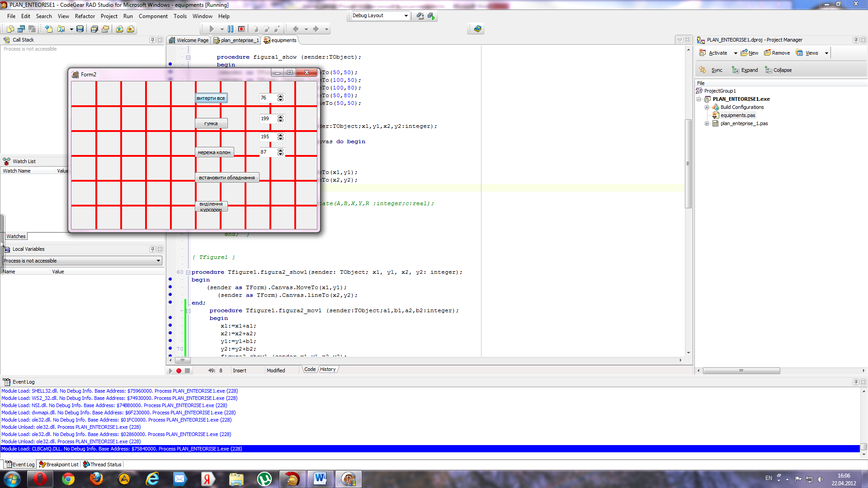Open the Component menu
Viewport: 868px width, 488px height.
[x=153, y=16]
